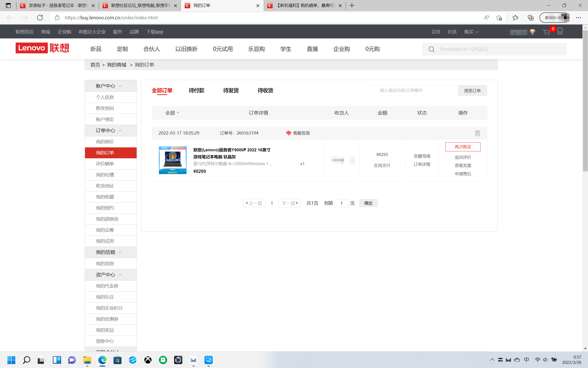
Task: Click the Legion laptop product thumbnail
Action: point(172,160)
